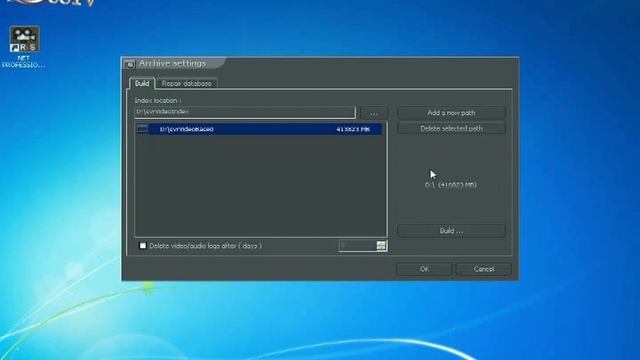Image resolution: width=640 pixels, height=360 pixels.
Task: Click the Build ... button
Action: (x=451, y=231)
